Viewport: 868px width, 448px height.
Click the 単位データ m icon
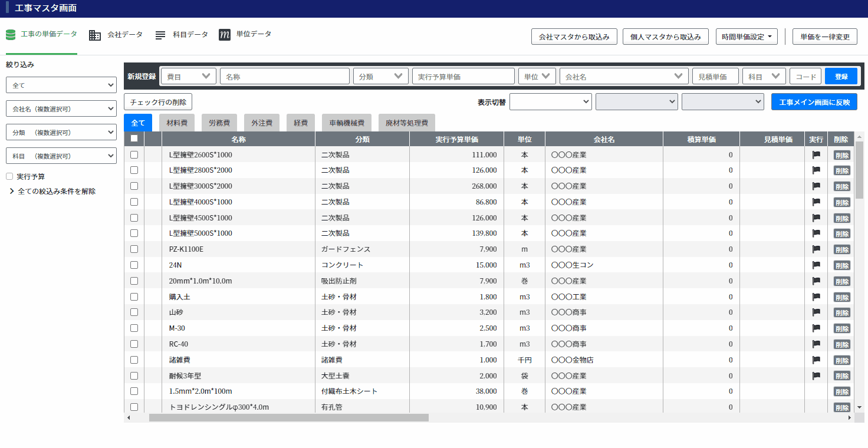pos(225,35)
